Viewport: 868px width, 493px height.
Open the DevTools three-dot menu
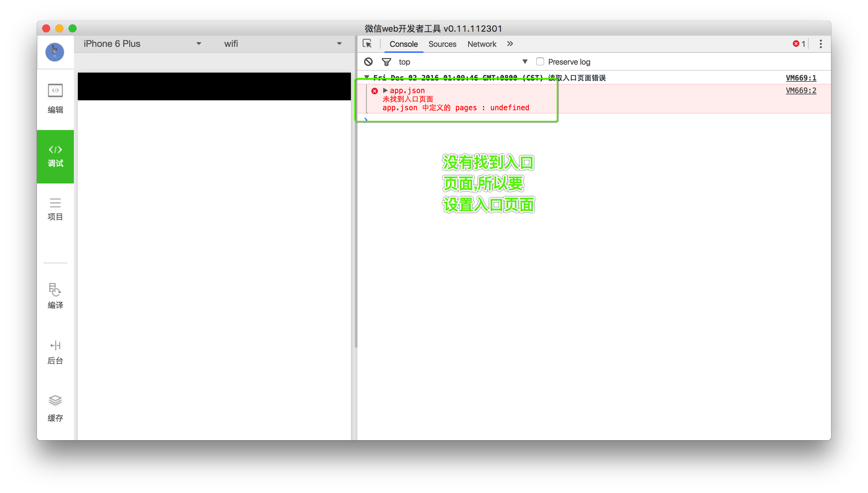pos(820,44)
